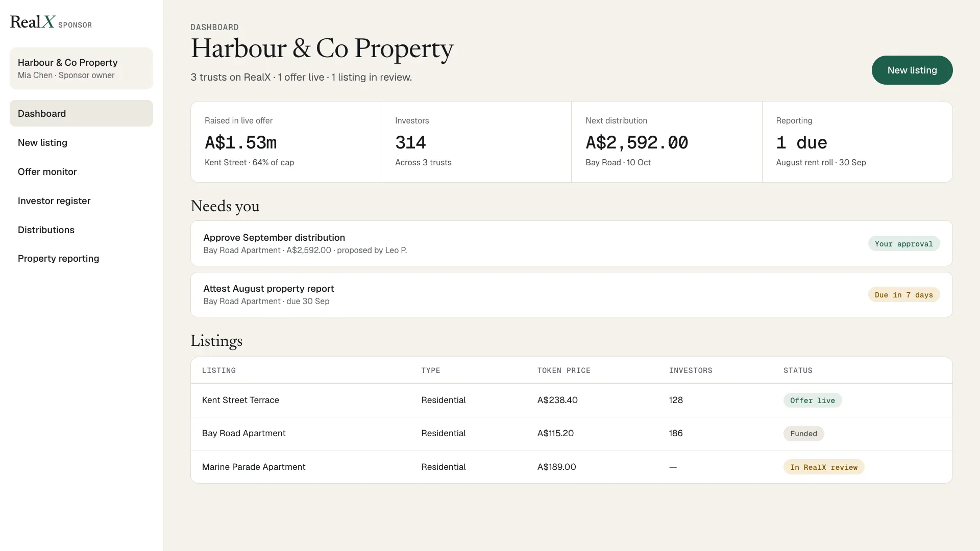The width and height of the screenshot is (980, 551).
Task: Open Offer monitor in the sidebar
Action: click(81, 171)
